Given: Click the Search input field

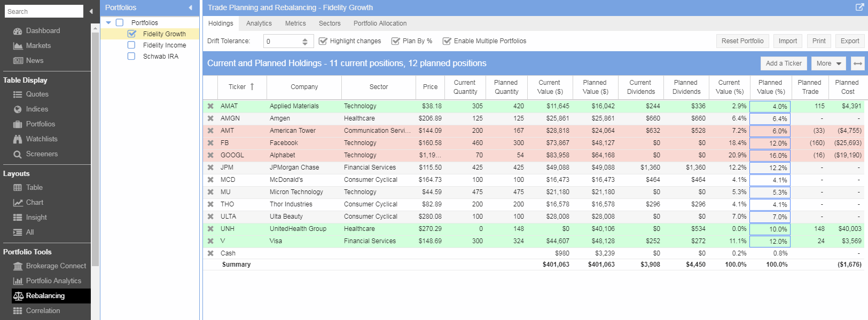Looking at the screenshot, I should pos(44,11).
